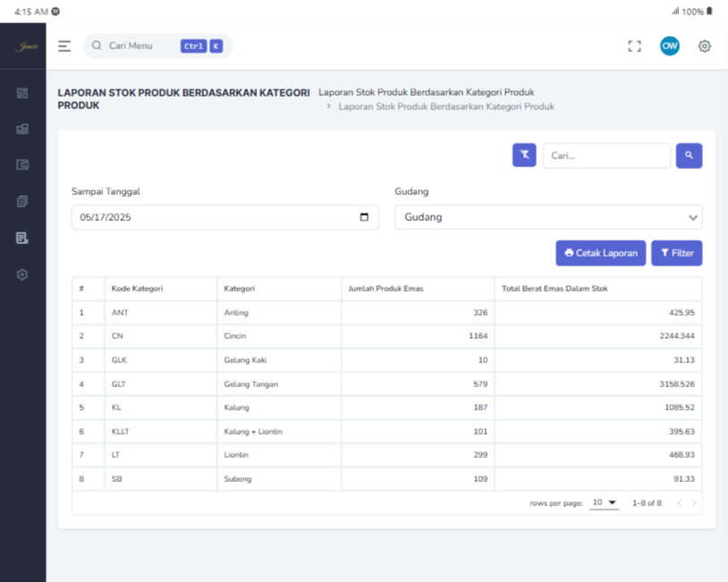The height and width of the screenshot is (582, 728).
Task: Open the stacked documents icon in sidebar
Action: [22, 201]
